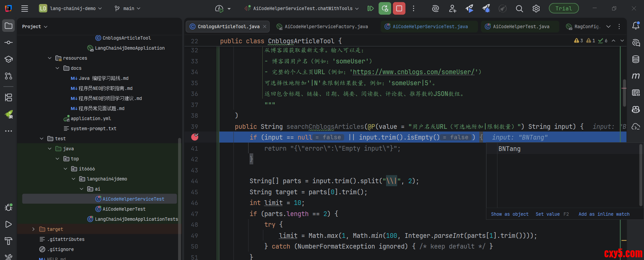The image size is (644, 260).
Task: Switch to AiCodeHelperTest.java tab
Action: pyautogui.click(x=521, y=27)
